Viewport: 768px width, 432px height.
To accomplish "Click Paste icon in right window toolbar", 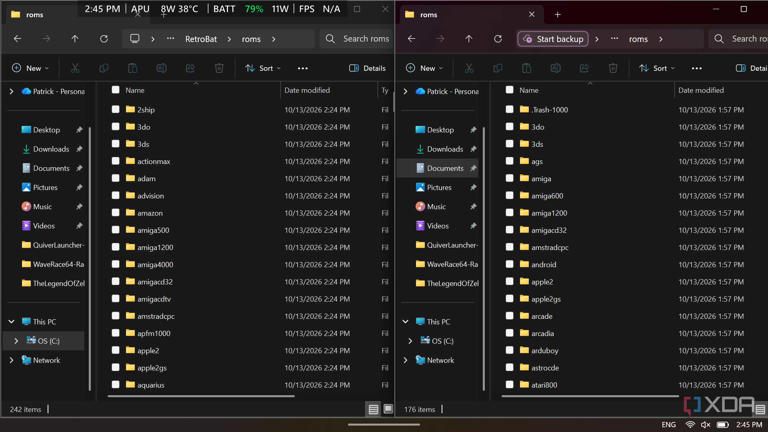I will [x=527, y=68].
